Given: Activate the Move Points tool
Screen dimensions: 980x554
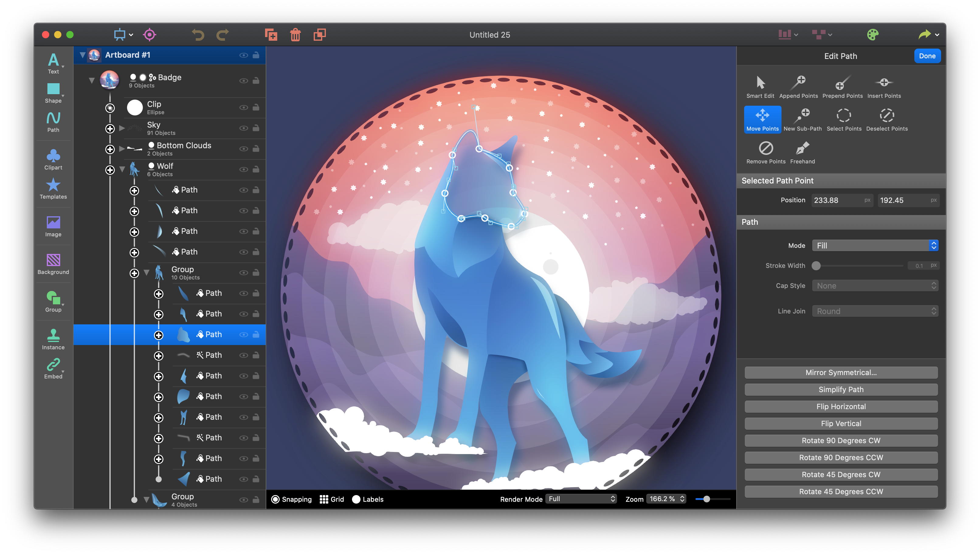Looking at the screenshot, I should point(762,119).
